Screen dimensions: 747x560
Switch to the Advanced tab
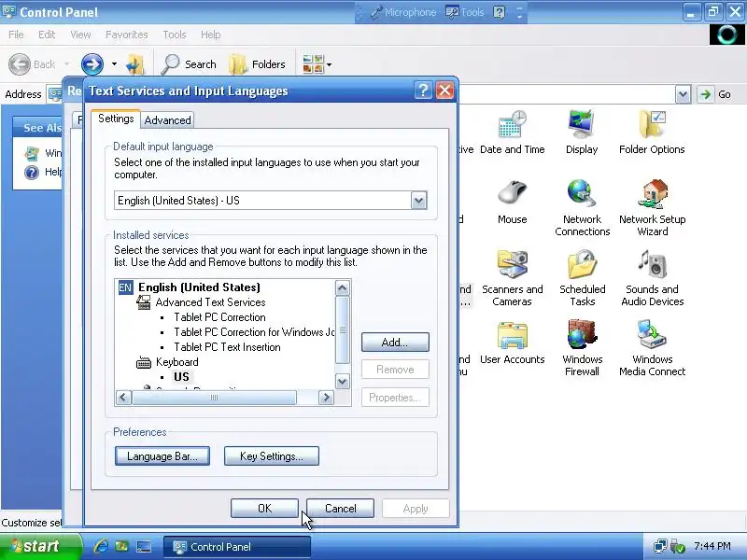[x=167, y=120]
